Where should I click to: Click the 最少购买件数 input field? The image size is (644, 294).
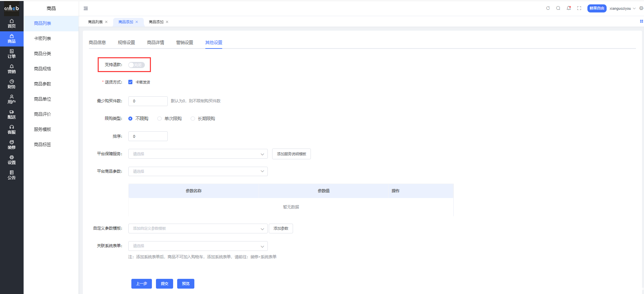[148, 101]
